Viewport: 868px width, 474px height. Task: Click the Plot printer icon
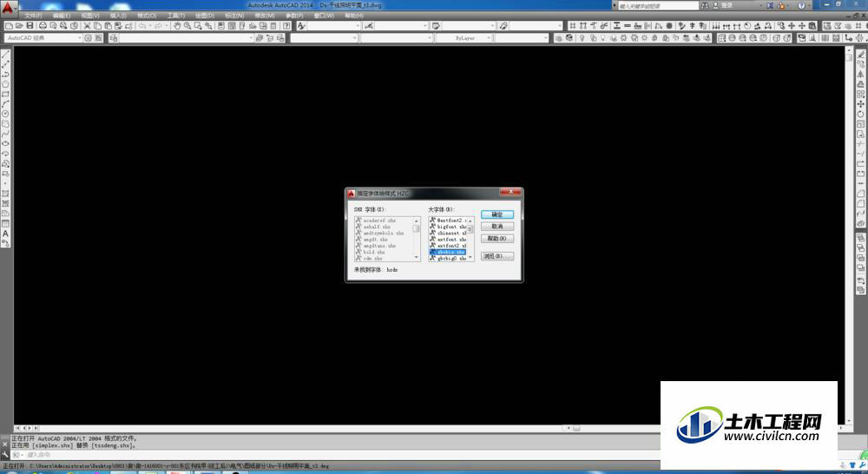[x=43, y=25]
